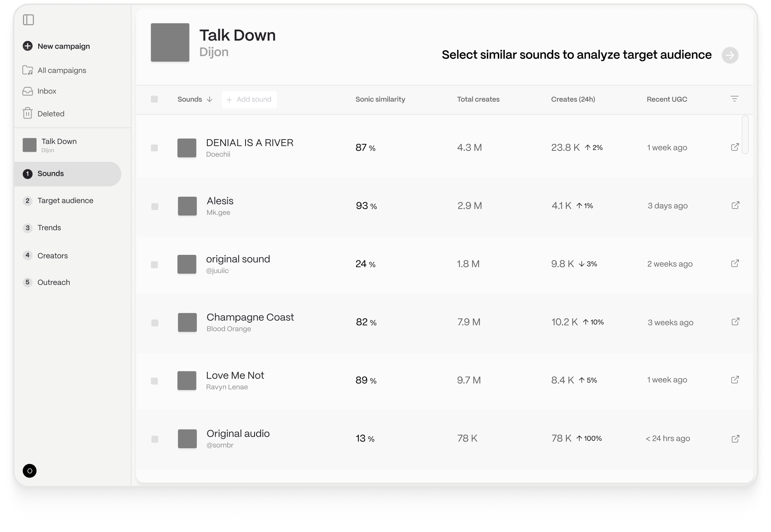Viewport: 771px width, 532px height.
Task: Open external link for DENIAL IS A RIVER
Action: (735, 147)
